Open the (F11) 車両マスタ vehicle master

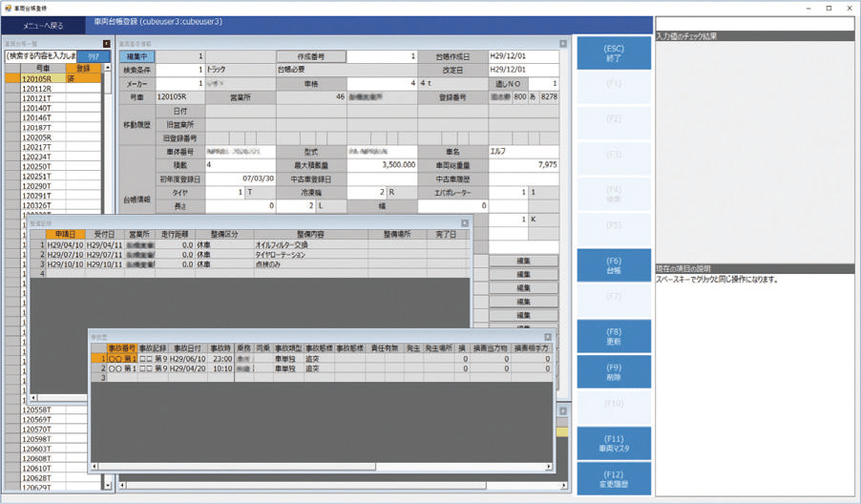pyautogui.click(x=614, y=442)
